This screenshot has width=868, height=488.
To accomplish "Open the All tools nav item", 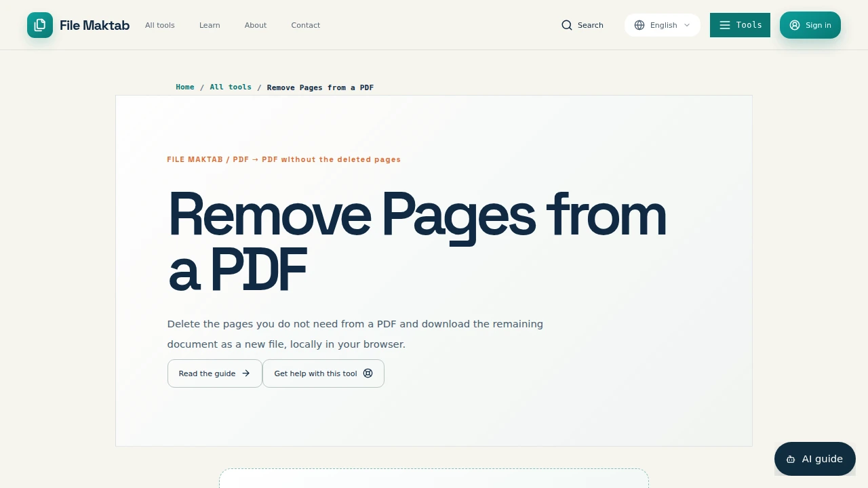I will (160, 25).
